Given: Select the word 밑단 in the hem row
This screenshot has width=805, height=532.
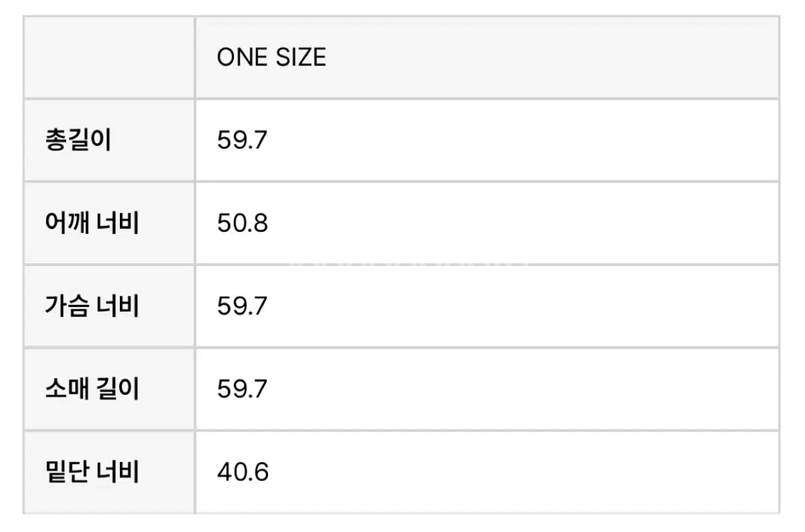Looking at the screenshot, I should pyautogui.click(x=67, y=472).
